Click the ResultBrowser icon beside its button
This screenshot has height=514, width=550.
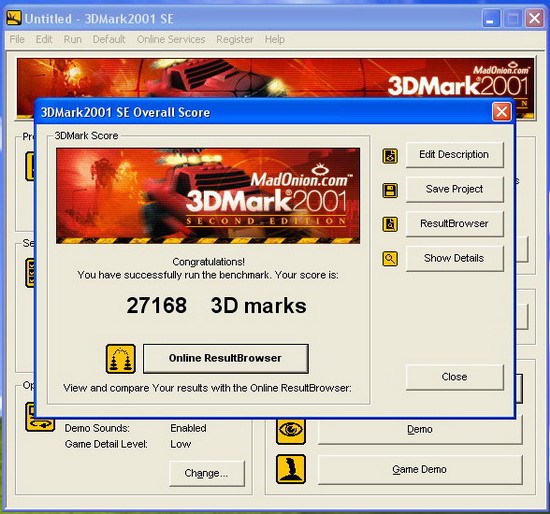[x=390, y=225]
